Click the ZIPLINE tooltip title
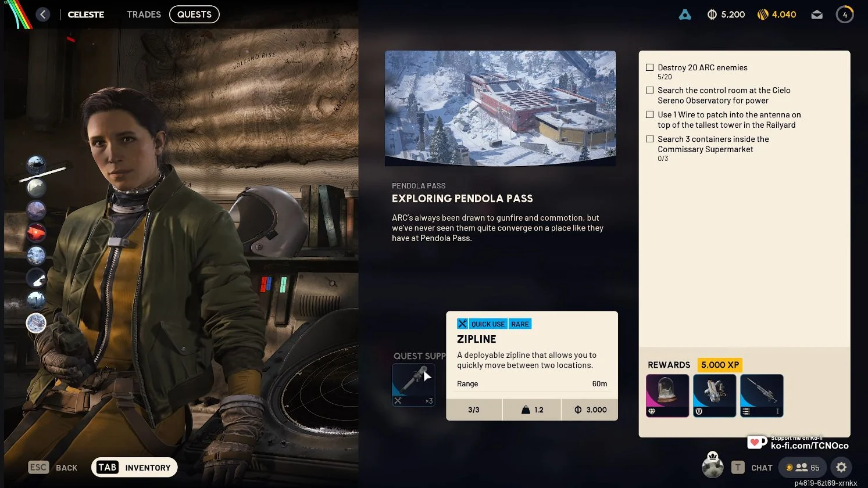The width and height of the screenshot is (868, 488). click(x=477, y=339)
